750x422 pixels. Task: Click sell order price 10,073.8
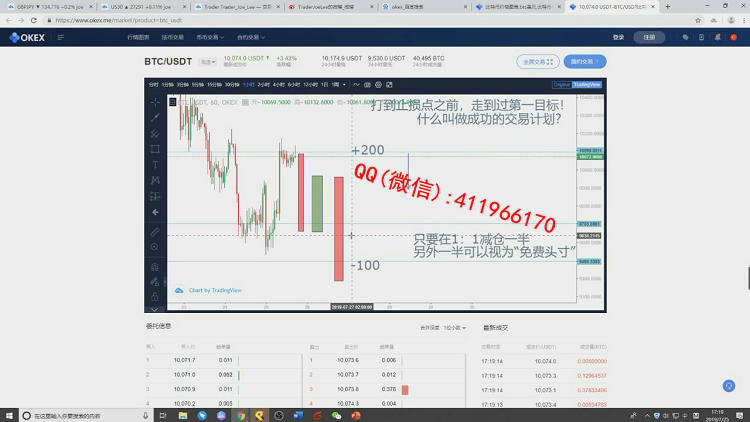[348, 389]
